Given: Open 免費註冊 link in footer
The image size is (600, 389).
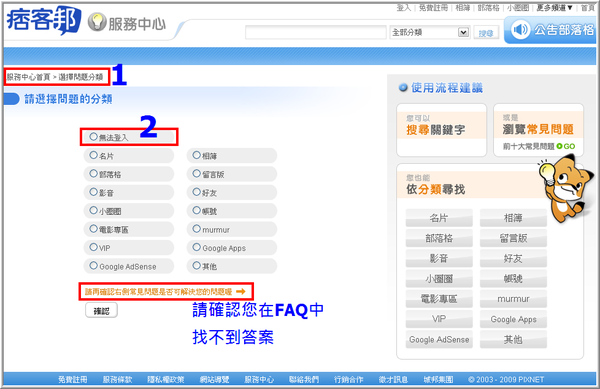Looking at the screenshot, I should point(73,379).
